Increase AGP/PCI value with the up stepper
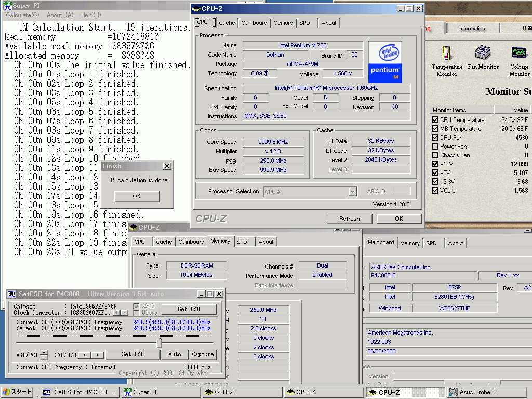Screen dimensions: 532x399 click(x=44, y=352)
